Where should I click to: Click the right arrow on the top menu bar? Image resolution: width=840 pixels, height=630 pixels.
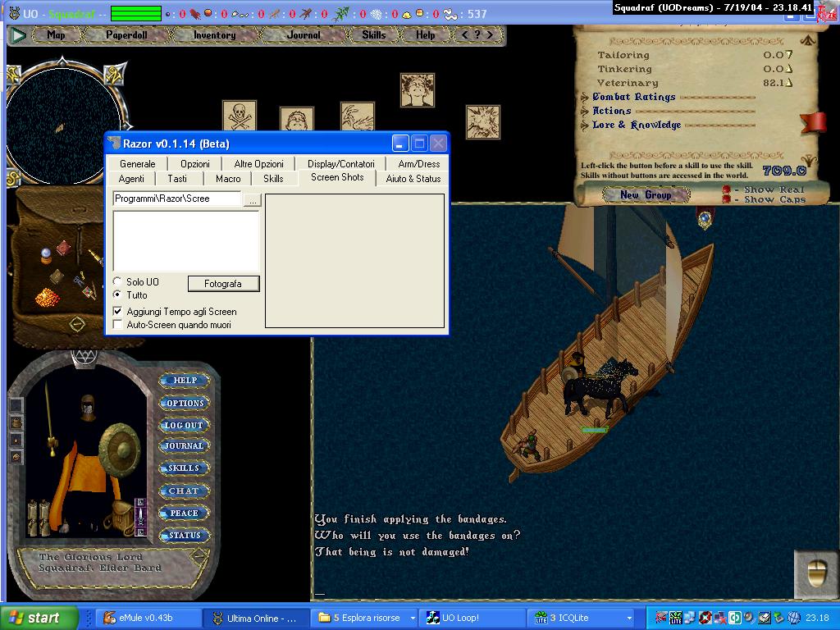(x=490, y=34)
